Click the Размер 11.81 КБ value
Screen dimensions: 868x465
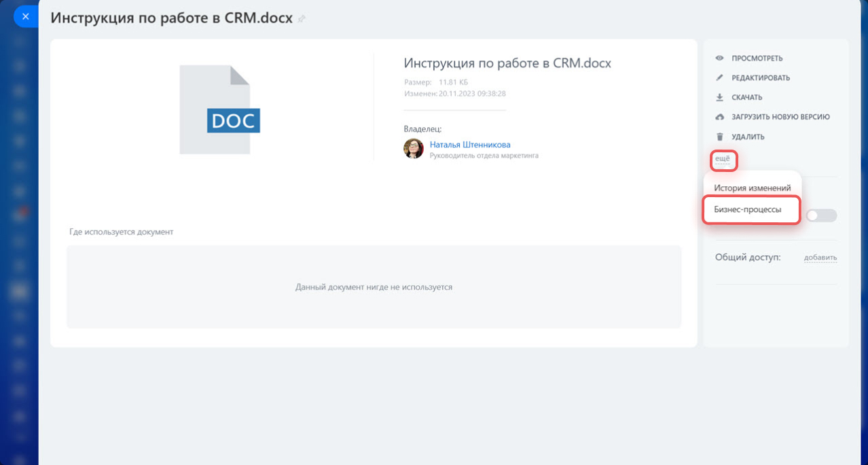pos(454,82)
